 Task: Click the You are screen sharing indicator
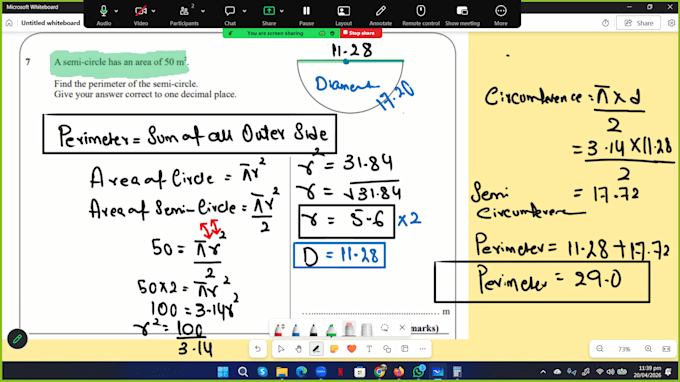275,33
